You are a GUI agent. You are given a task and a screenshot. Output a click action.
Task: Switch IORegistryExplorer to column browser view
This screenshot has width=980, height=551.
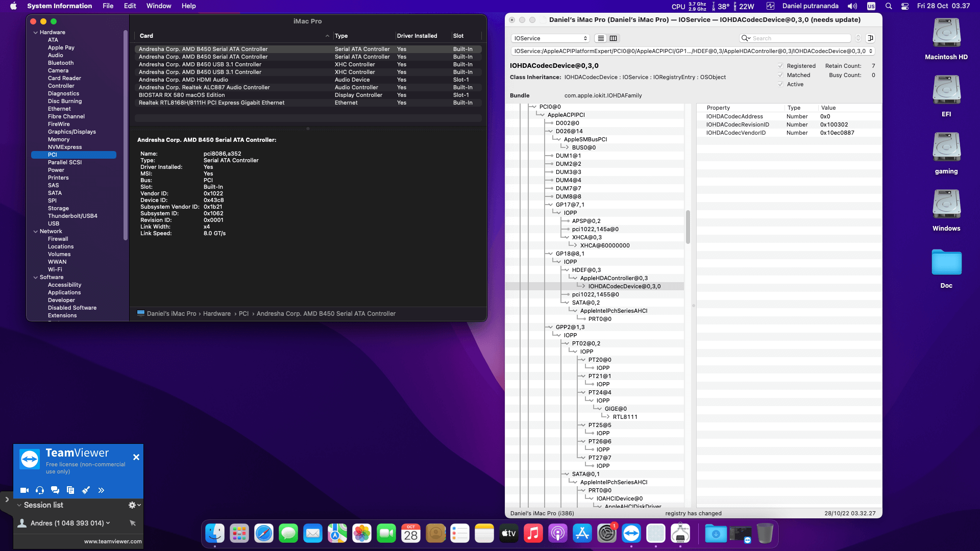[x=613, y=38]
